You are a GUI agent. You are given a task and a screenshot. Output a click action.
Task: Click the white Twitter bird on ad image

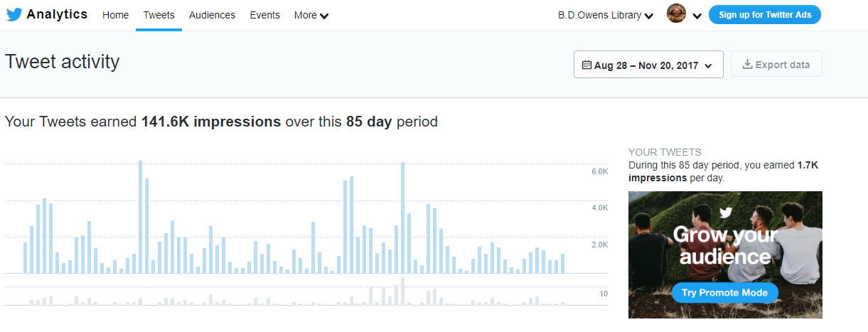[726, 213]
